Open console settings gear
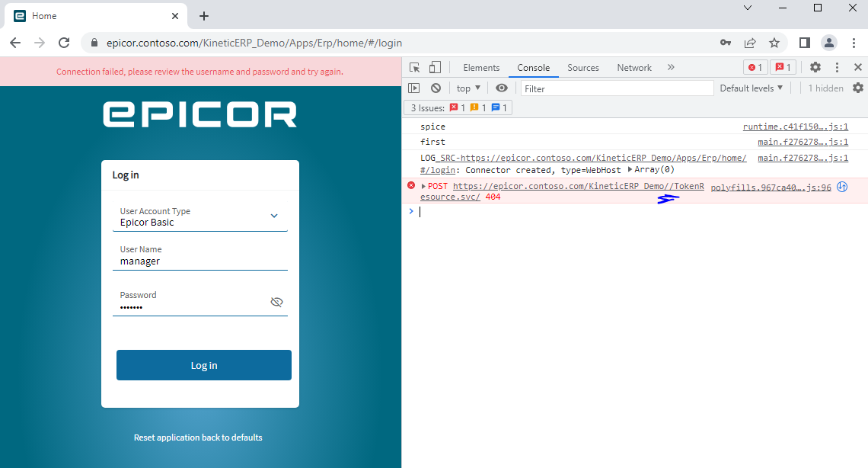 [858, 88]
